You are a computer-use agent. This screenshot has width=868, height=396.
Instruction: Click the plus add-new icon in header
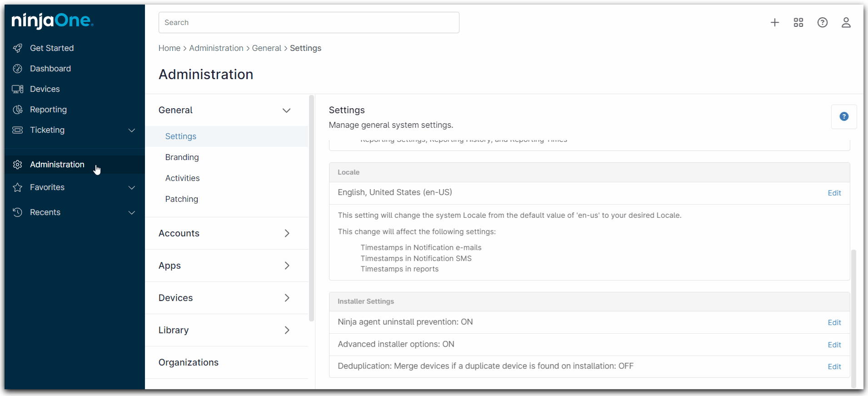[775, 23]
